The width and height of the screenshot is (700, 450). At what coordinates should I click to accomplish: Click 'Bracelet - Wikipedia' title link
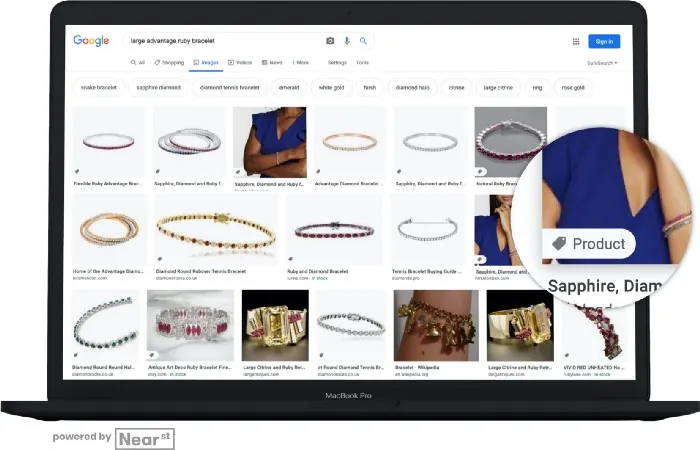point(417,367)
